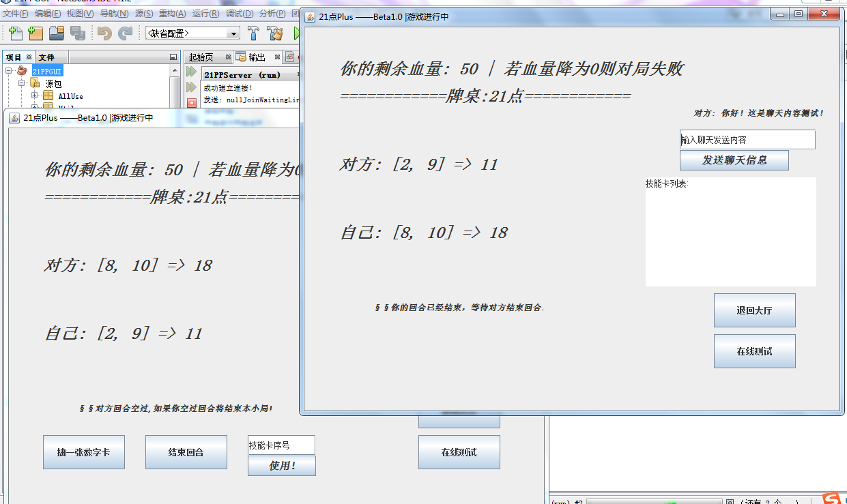The width and height of the screenshot is (847, 504).
Task: Click the Redo arrow icon
Action: pyautogui.click(x=126, y=33)
